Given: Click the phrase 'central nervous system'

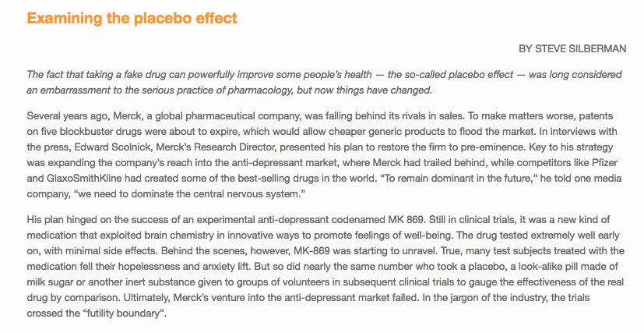Looking at the screenshot, I should click(248, 194).
